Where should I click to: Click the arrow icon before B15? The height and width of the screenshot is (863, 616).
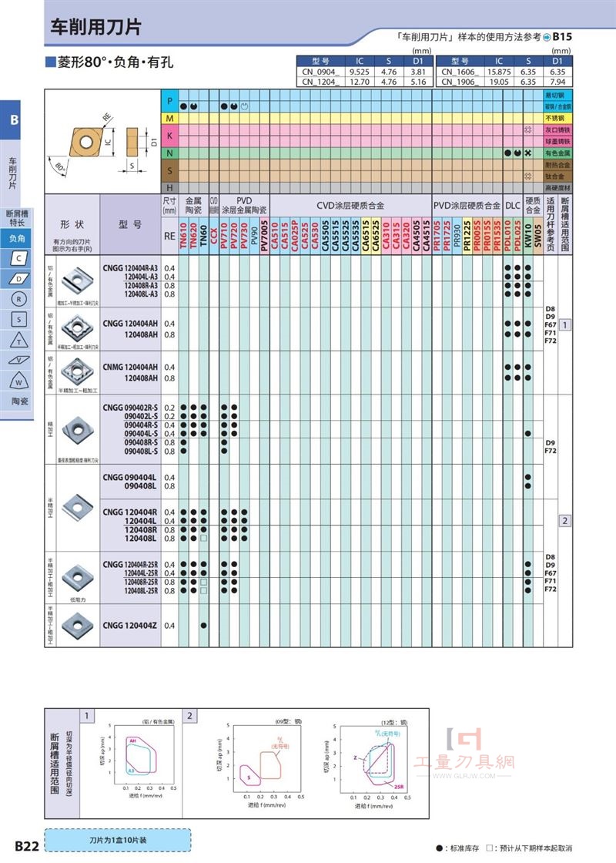tap(547, 38)
